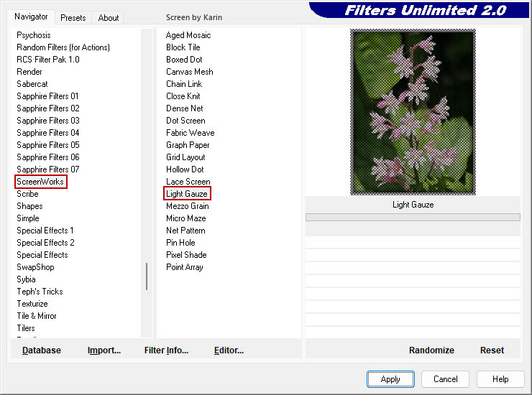This screenshot has height=395, width=532.
Task: Switch to the Presets tab
Action: (x=73, y=18)
